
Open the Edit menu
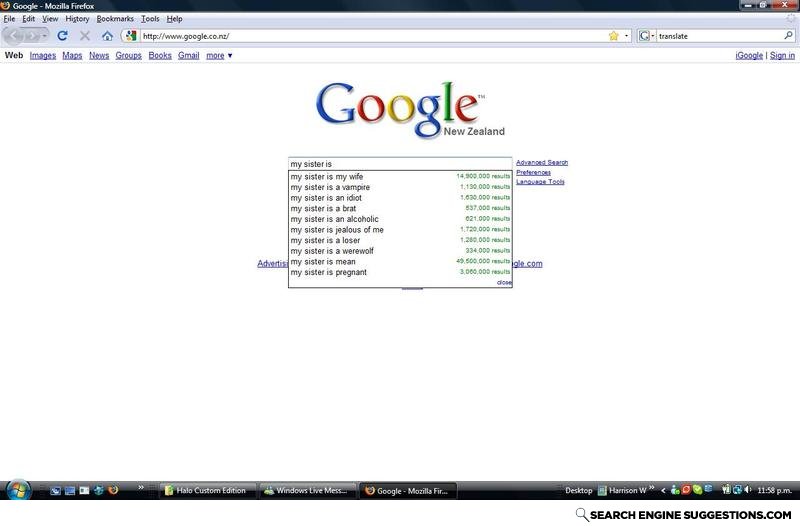29,19
